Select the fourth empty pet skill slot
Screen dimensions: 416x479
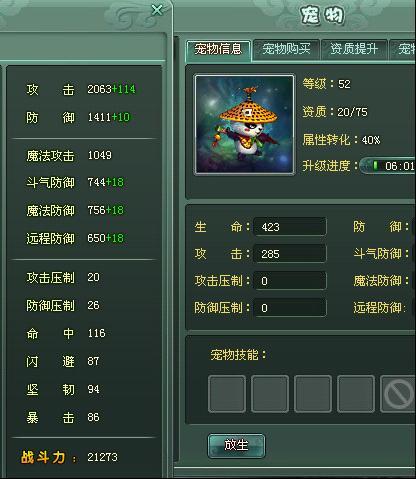pos(356,394)
